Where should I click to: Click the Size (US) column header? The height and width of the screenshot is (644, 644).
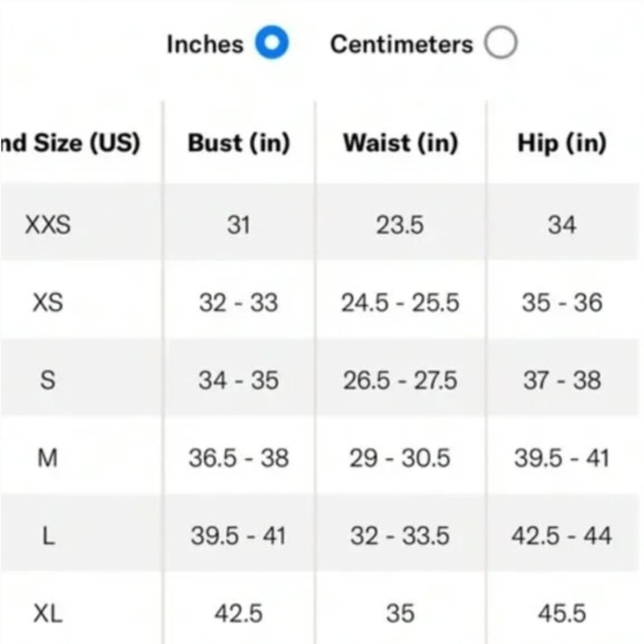coord(70,143)
